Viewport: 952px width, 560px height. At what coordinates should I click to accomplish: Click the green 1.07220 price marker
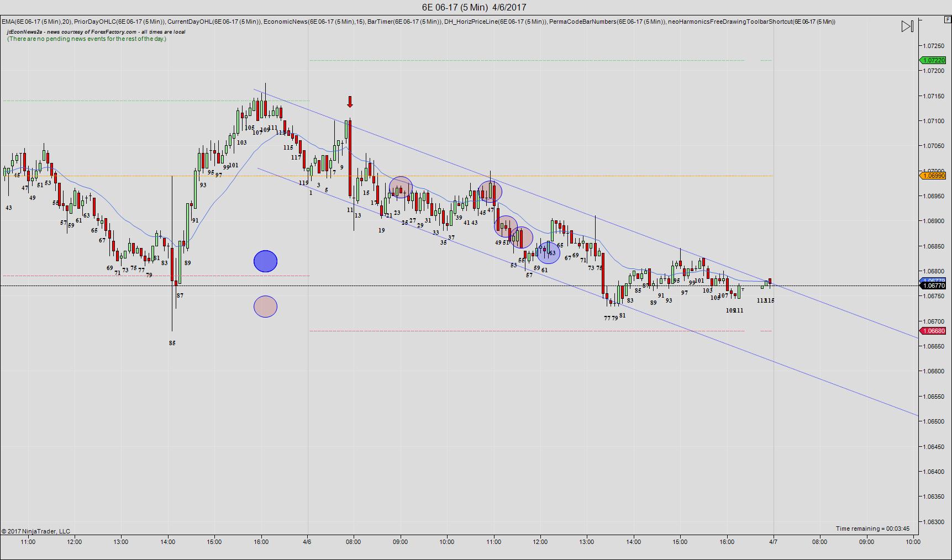point(933,60)
